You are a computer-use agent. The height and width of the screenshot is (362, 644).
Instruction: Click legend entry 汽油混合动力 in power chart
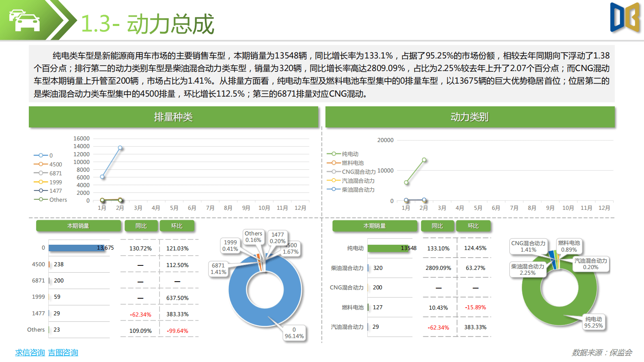(351, 181)
